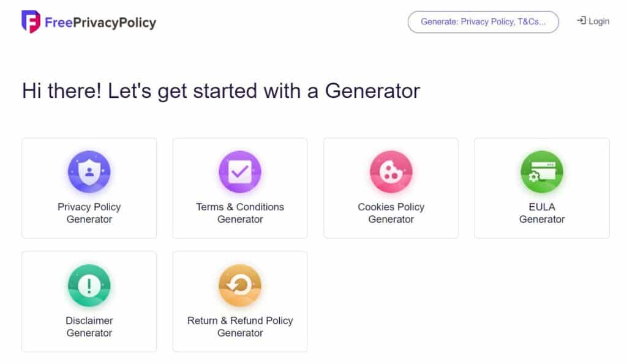Screen dimensions: 627x364
Task: Select the Cookies Policy Generator label
Action: point(391,213)
